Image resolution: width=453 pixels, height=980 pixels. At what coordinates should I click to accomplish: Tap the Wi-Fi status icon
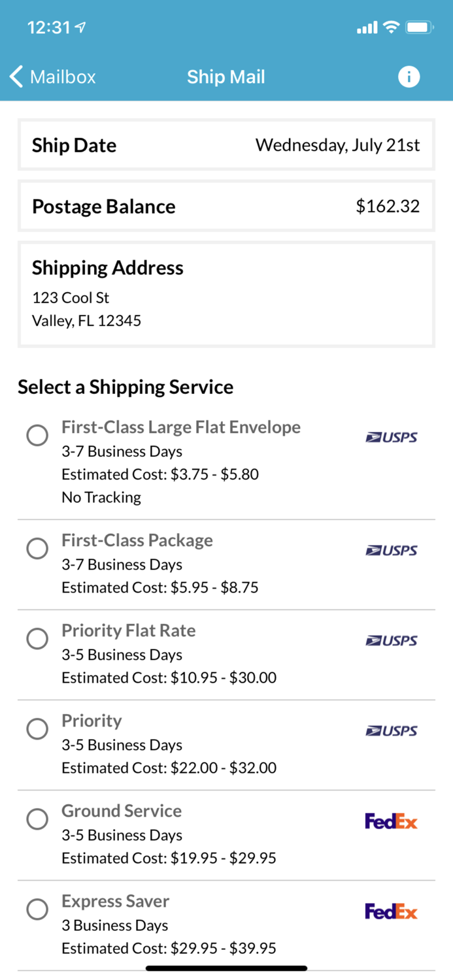[391, 27]
